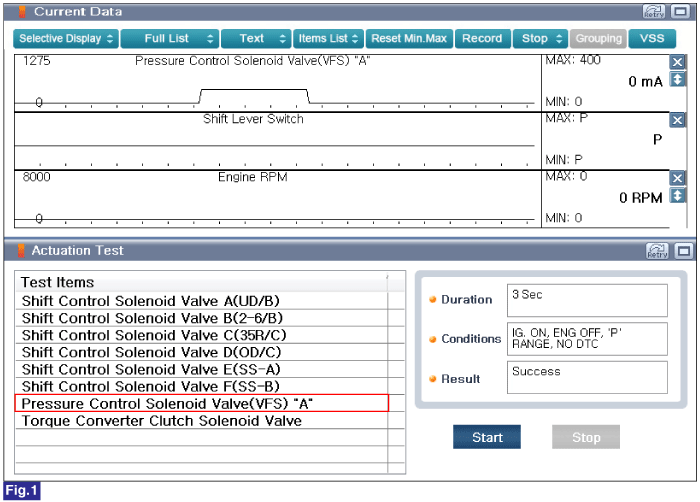
Task: Remove Pressure Control Solenoid graph with X
Action: click(677, 62)
